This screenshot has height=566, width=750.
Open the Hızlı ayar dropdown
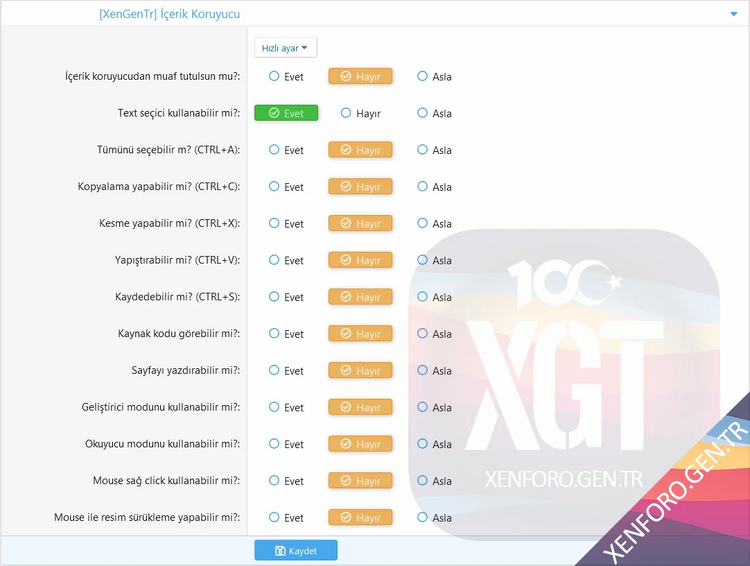tap(285, 47)
